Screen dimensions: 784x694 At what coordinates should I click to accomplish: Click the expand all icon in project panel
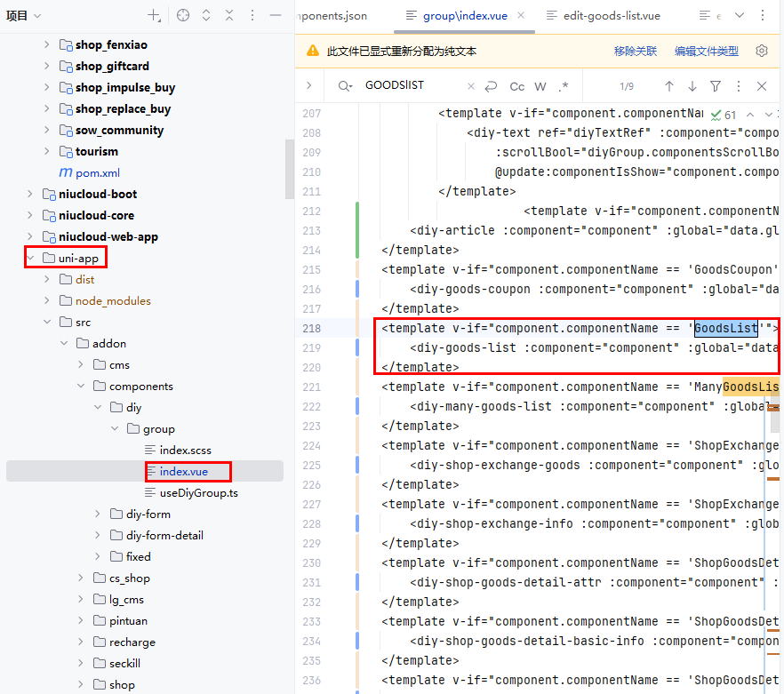(x=206, y=15)
